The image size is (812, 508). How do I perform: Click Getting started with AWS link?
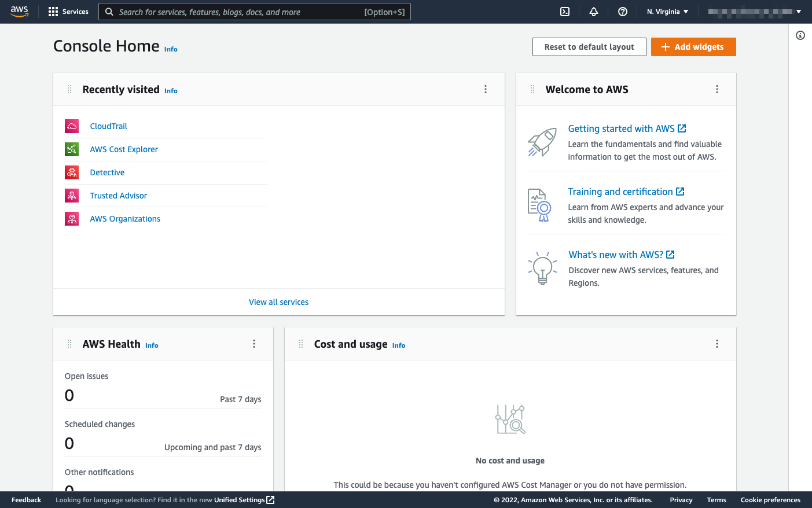point(622,128)
